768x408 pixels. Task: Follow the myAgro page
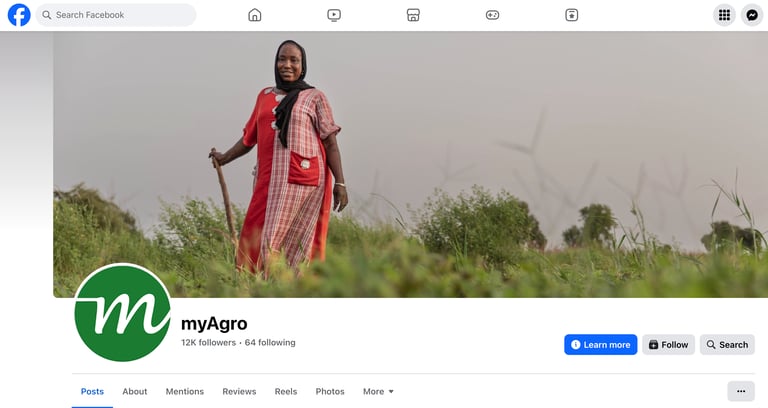pyautogui.click(x=669, y=345)
